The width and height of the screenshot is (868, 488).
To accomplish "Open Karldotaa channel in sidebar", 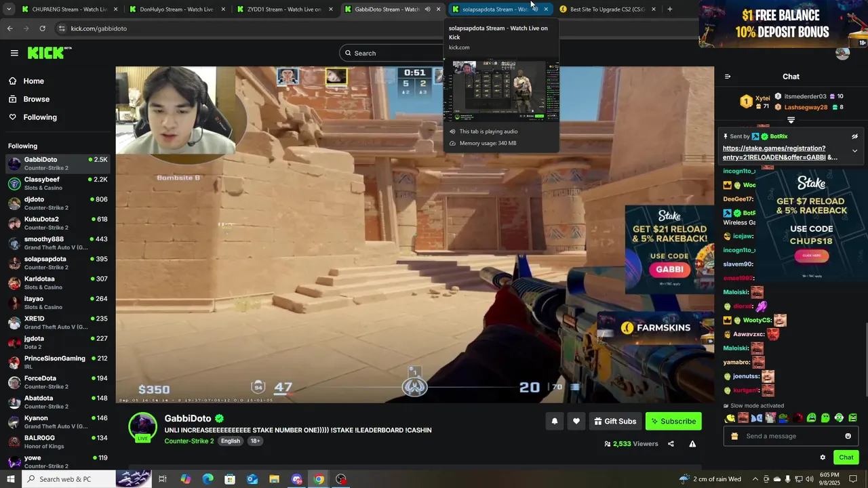I will coord(58,283).
